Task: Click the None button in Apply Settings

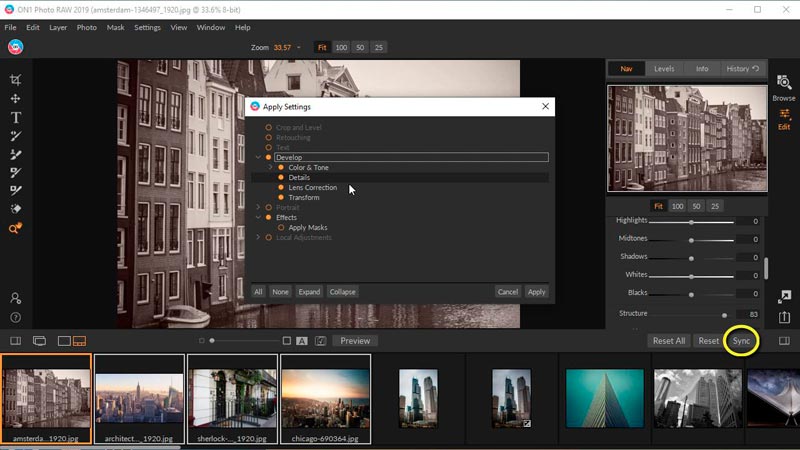Action: [280, 292]
